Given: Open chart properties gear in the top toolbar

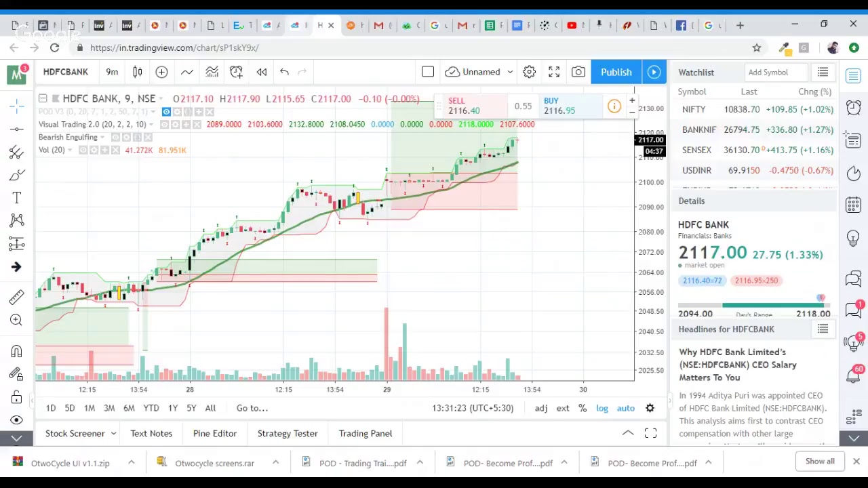Looking at the screenshot, I should 529,72.
